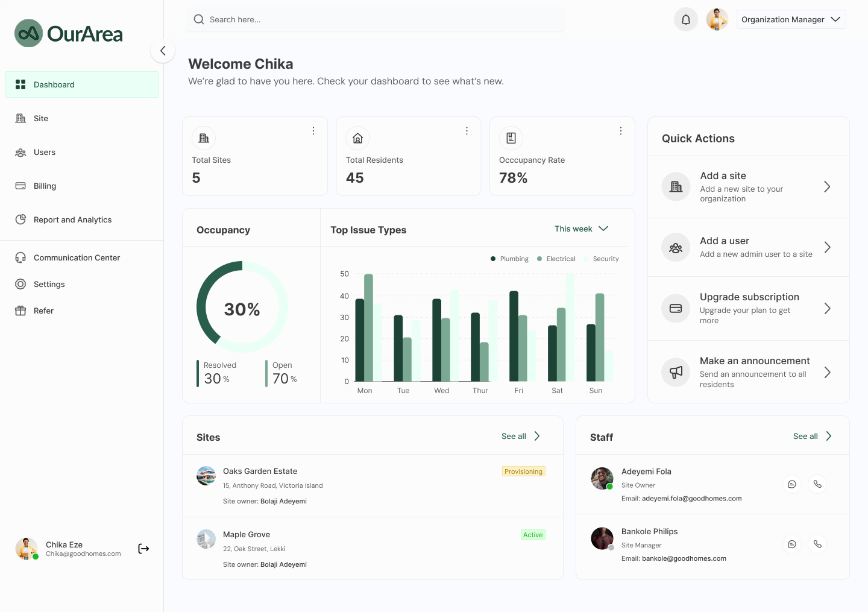868x612 pixels.
Task: Collapse the sidebar with the chevron button
Action: pos(162,51)
